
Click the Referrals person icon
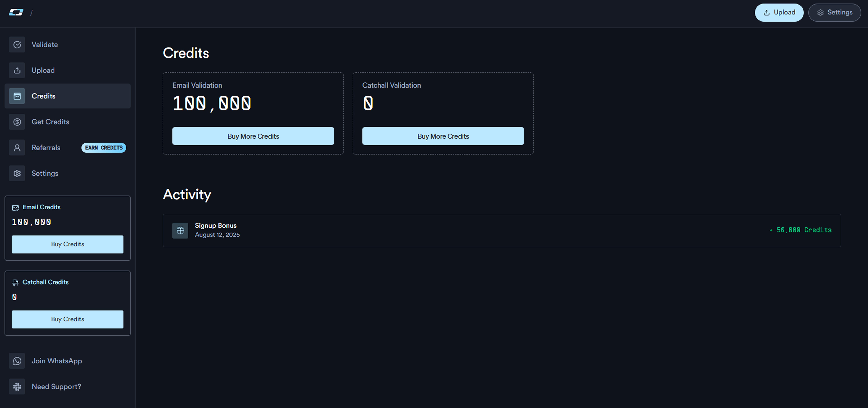[x=17, y=147]
